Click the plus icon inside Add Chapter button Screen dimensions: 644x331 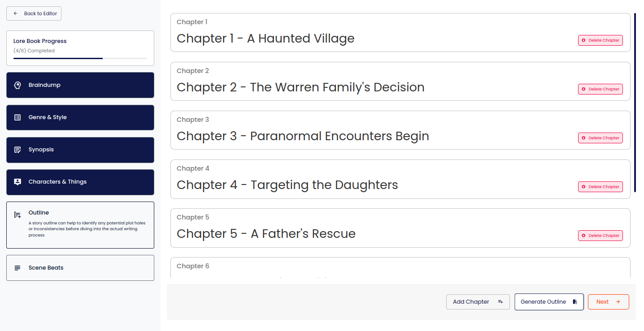point(500,301)
